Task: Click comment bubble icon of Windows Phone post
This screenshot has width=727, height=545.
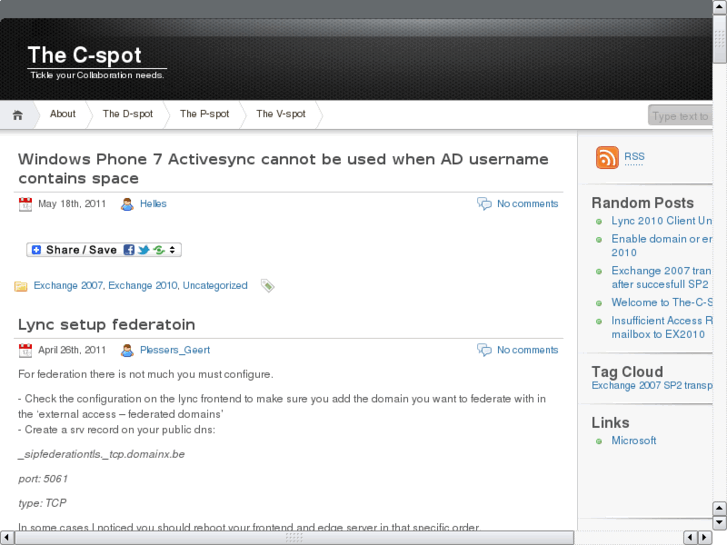Action: (484, 204)
